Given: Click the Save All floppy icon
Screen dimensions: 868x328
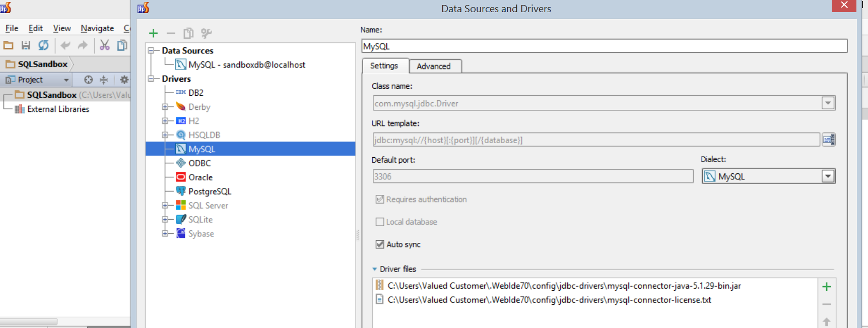Looking at the screenshot, I should (x=26, y=45).
